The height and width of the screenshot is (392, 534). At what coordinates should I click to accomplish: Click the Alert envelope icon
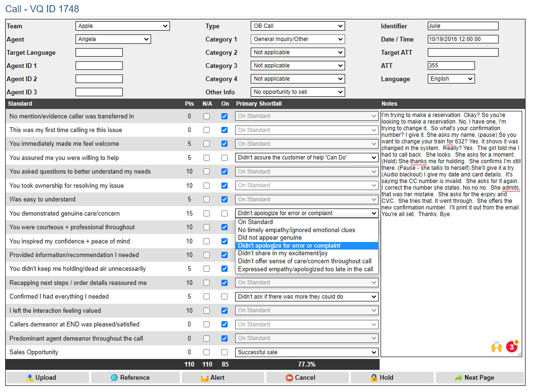pyautogui.click(x=204, y=377)
